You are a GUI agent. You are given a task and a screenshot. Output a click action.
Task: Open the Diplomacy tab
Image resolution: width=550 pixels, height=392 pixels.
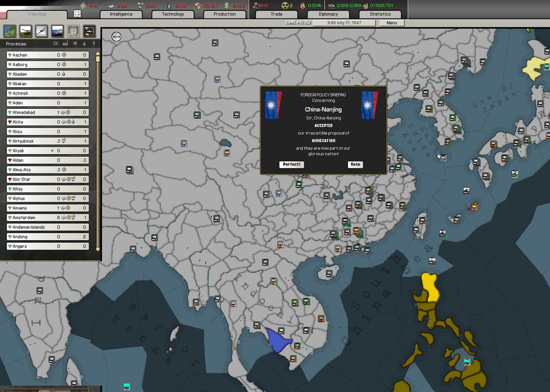tap(328, 14)
